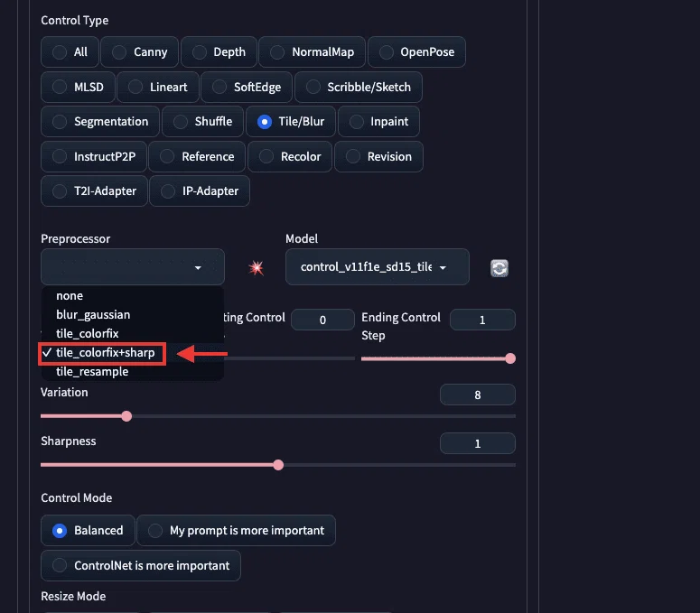Select MLSD control type
Viewport: 700px width, 613px height.
click(x=78, y=87)
